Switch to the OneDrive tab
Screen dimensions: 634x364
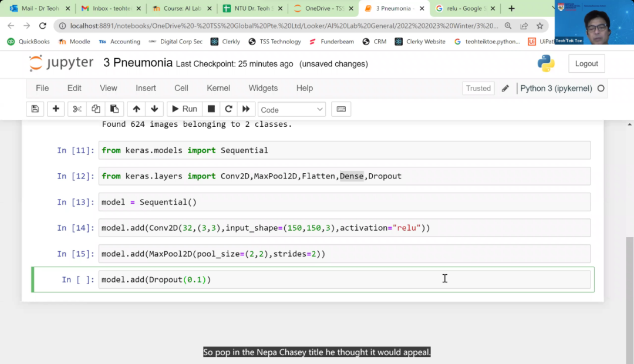323,8
